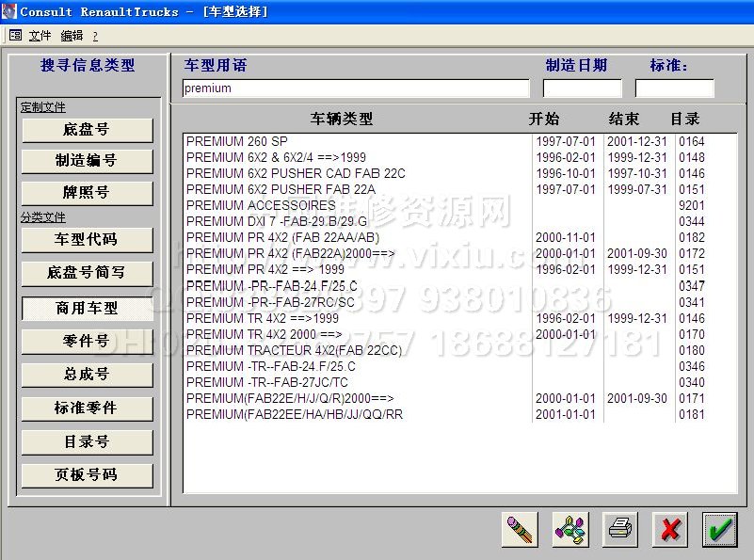This screenshot has width=754, height=560.
Task: Select the 商用车型 search type
Action: click(x=87, y=308)
